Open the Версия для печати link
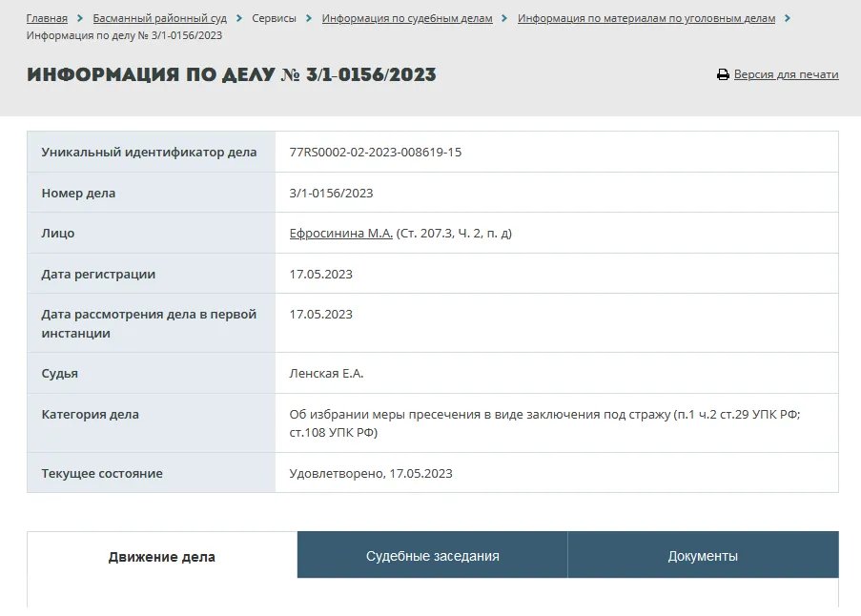The image size is (861, 616). pyautogui.click(x=786, y=74)
